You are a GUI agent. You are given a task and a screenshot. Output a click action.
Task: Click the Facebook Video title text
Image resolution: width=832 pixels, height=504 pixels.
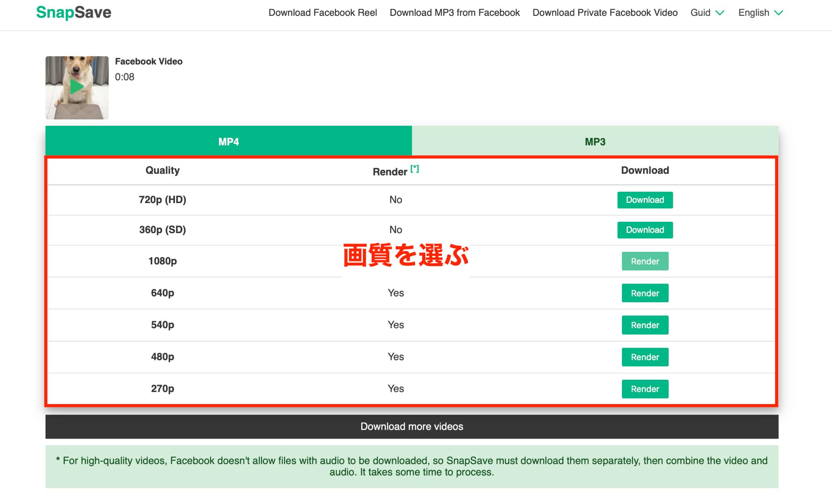click(x=149, y=61)
